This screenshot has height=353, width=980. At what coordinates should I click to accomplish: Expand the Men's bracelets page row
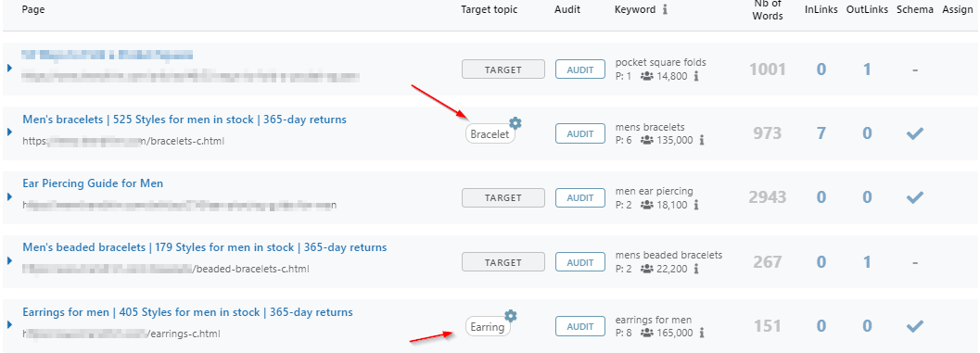tap(9, 132)
